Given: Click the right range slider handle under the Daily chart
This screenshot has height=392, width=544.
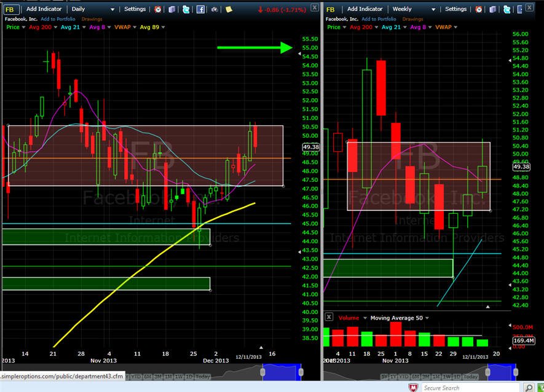Looking at the screenshot, I should (301, 372).
